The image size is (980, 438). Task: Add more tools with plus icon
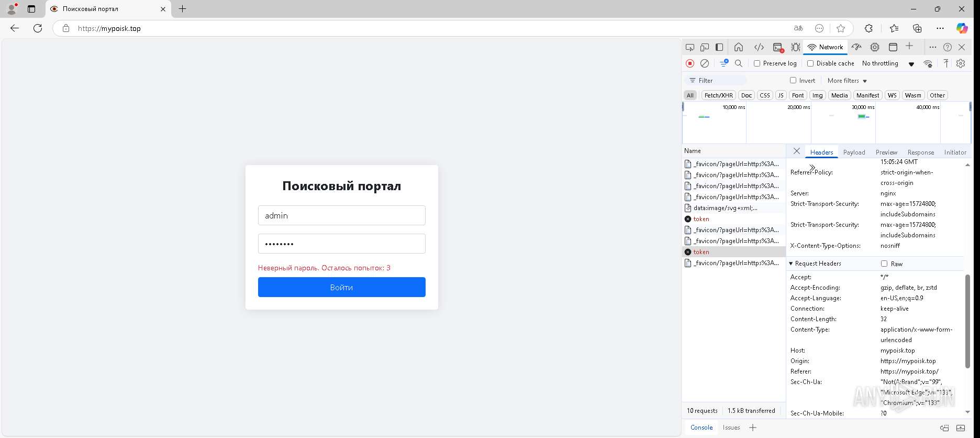click(909, 46)
